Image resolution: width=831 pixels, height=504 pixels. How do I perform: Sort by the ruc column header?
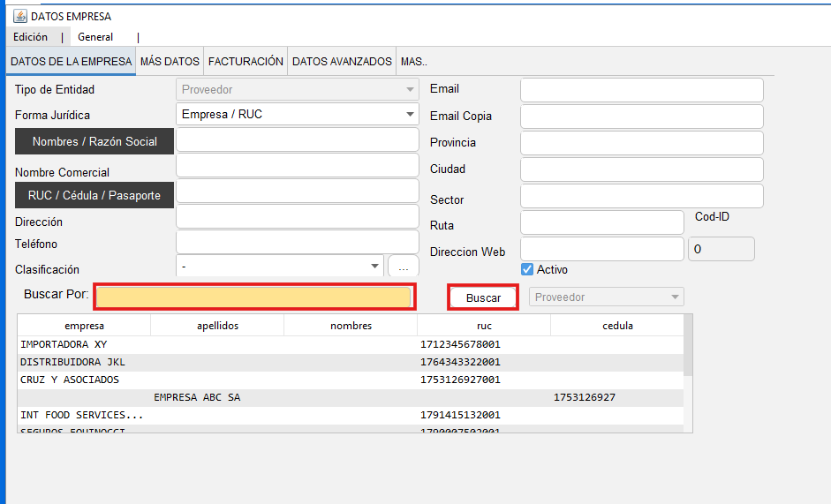point(484,326)
